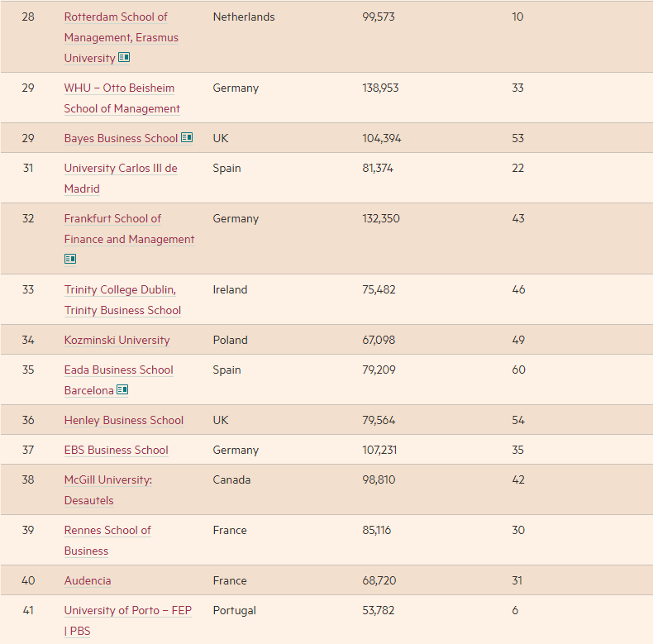Screen dimensions: 653x644
Task: Select salary value 75,482
Action: tap(379, 289)
